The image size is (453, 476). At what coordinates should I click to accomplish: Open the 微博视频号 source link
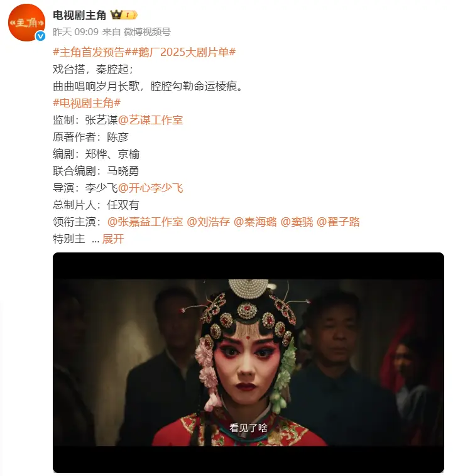coord(147,32)
